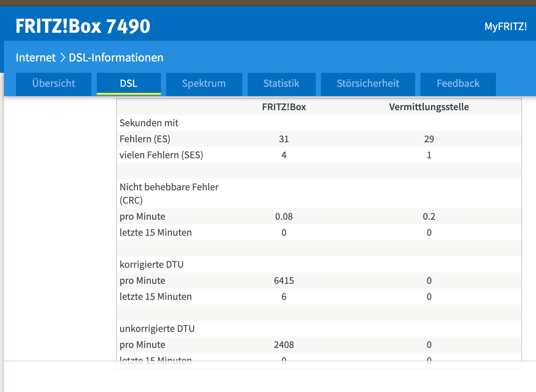536x392 pixels.
Task: Select the FRITZ!Box column header
Action: point(284,107)
